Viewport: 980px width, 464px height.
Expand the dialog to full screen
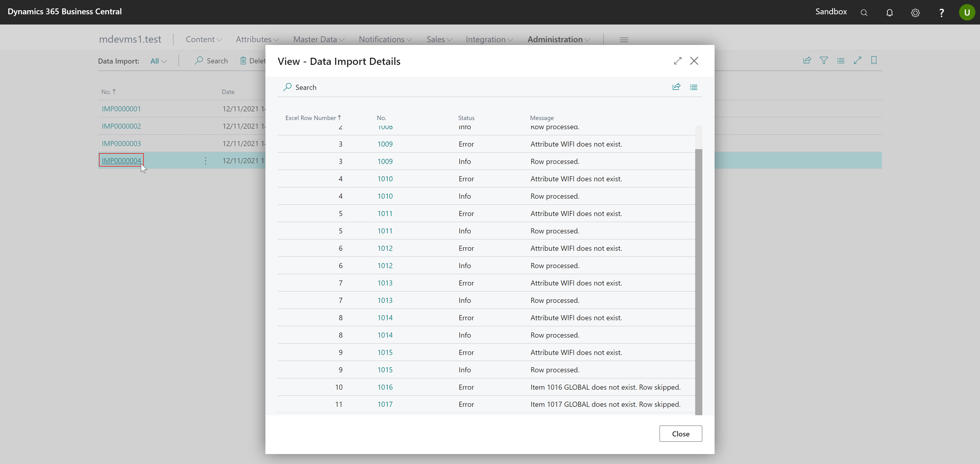click(x=677, y=61)
